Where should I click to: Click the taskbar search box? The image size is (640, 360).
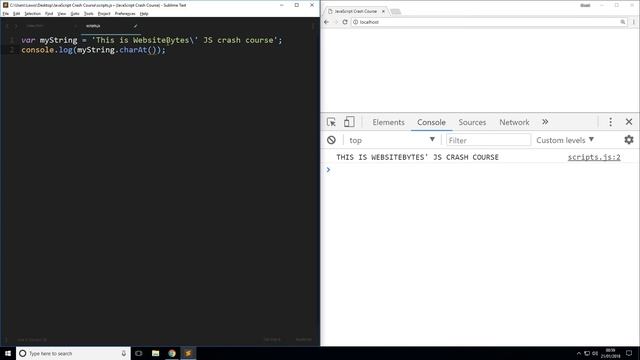73,353
